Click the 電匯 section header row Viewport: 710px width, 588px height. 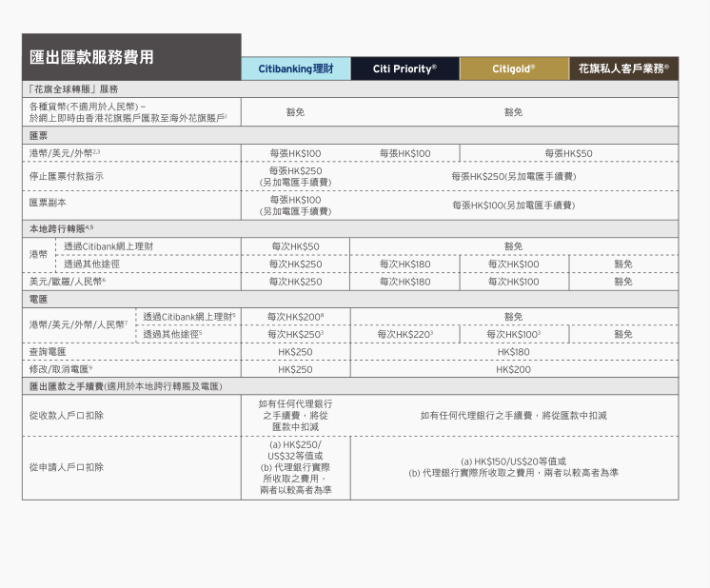(38, 299)
